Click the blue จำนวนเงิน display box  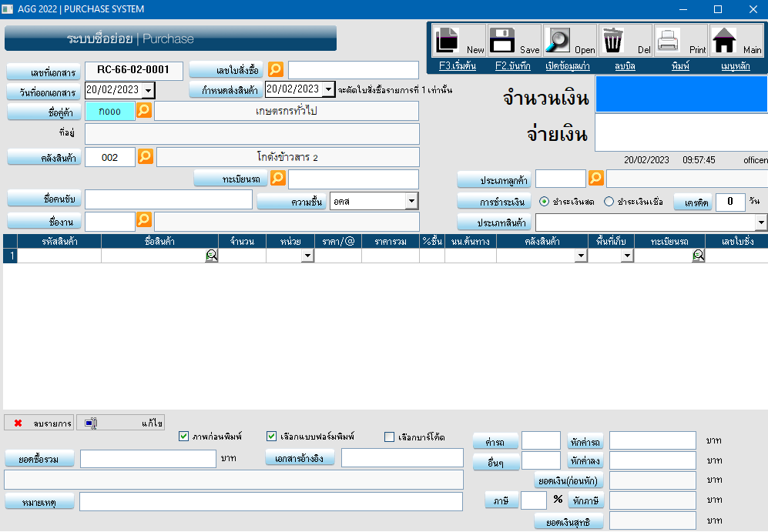click(681, 95)
